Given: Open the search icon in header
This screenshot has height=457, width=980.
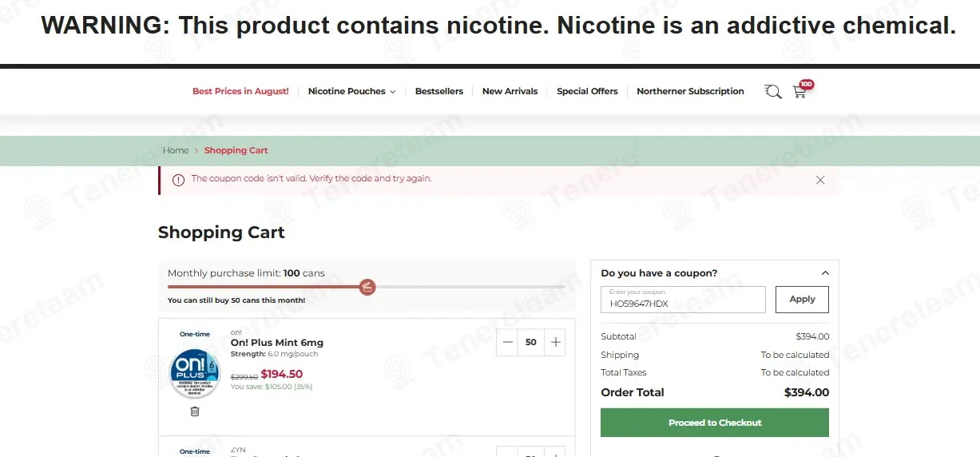Looking at the screenshot, I should (x=772, y=91).
